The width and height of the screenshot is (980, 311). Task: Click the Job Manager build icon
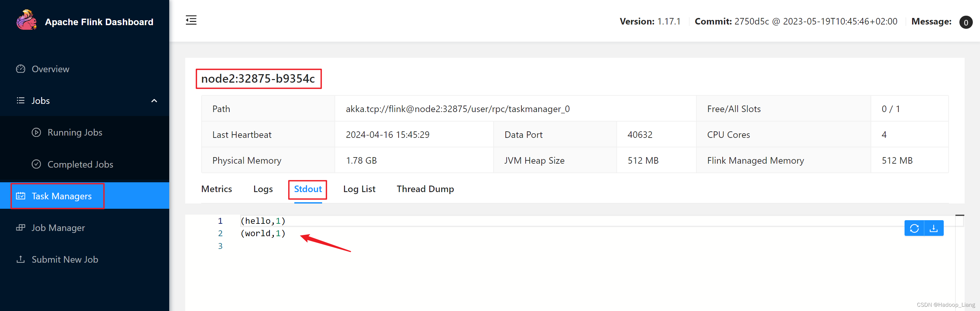click(x=21, y=228)
